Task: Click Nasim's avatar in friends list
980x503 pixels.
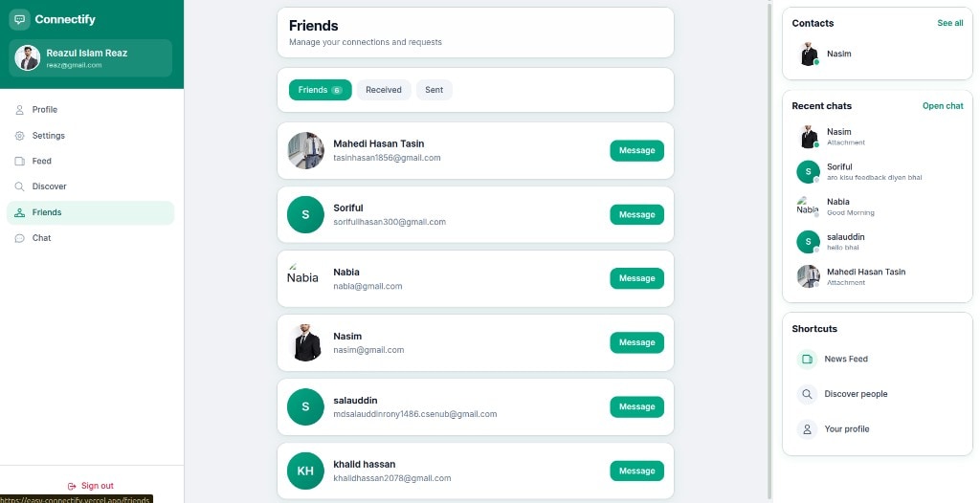Action: point(305,343)
